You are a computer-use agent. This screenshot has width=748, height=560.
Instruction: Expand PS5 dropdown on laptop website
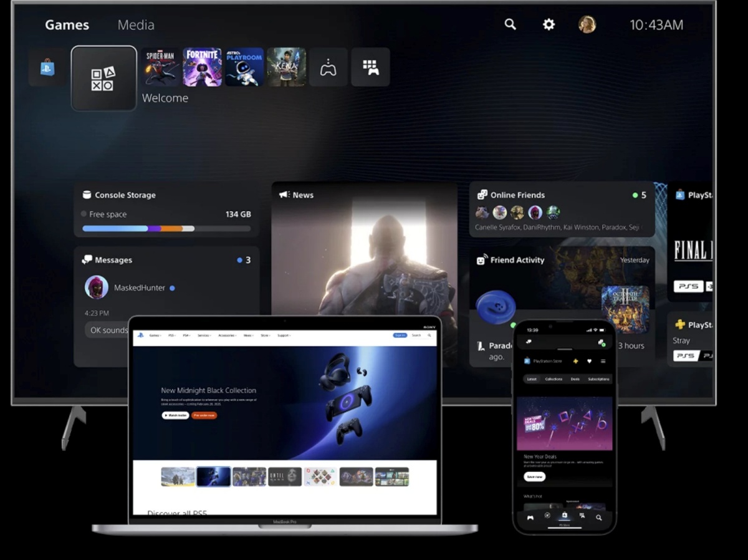tap(171, 336)
